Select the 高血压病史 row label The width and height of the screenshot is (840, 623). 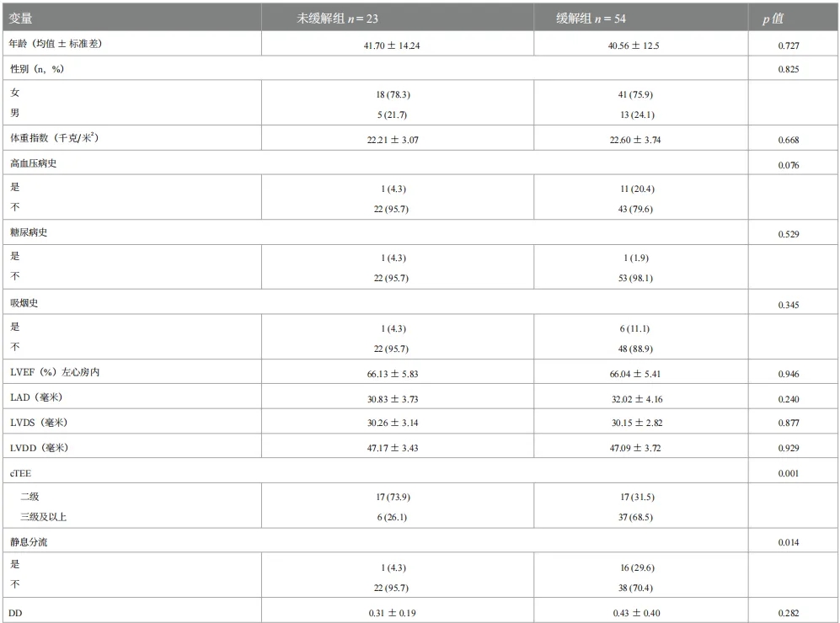click(33, 163)
